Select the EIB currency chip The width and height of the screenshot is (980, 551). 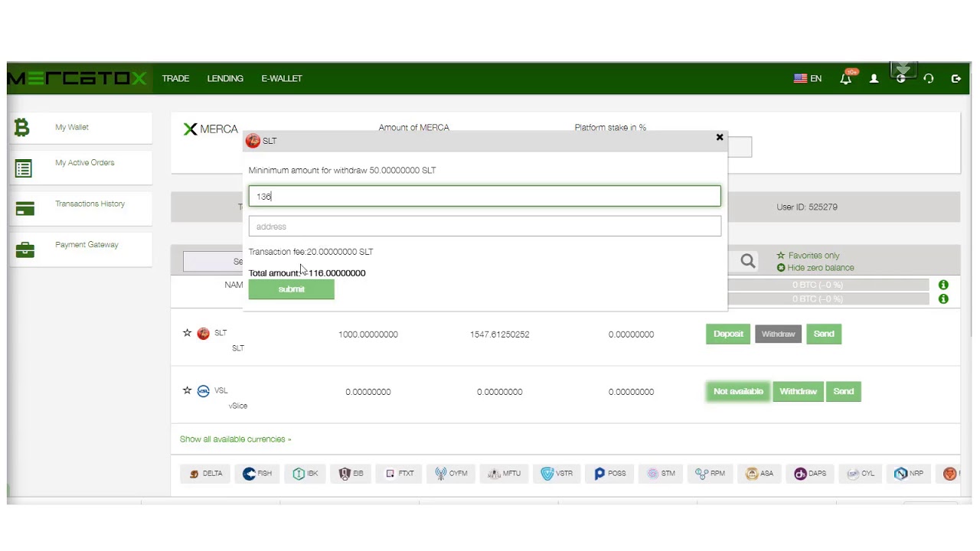pyautogui.click(x=351, y=474)
